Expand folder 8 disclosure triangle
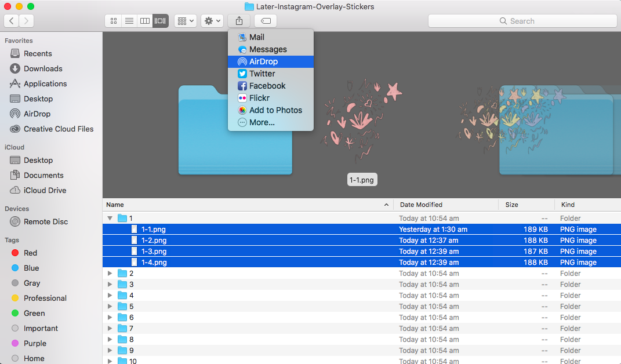 110,340
